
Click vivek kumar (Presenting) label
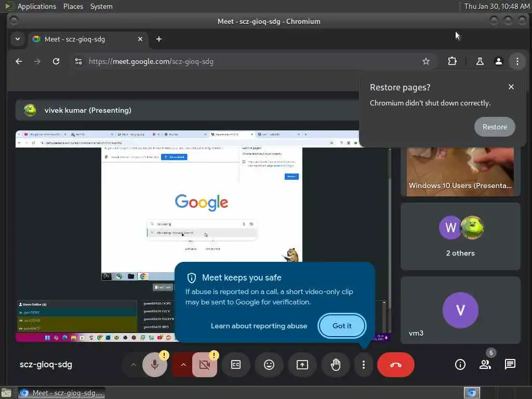coord(88,110)
